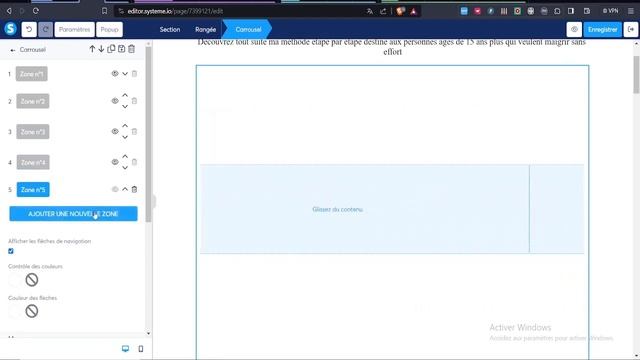The width and height of the screenshot is (640, 360).
Task: Delete Zone n°1
Action: [x=134, y=73]
